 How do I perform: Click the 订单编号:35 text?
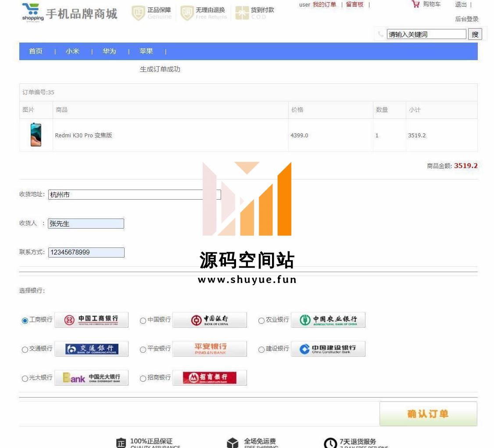click(38, 92)
